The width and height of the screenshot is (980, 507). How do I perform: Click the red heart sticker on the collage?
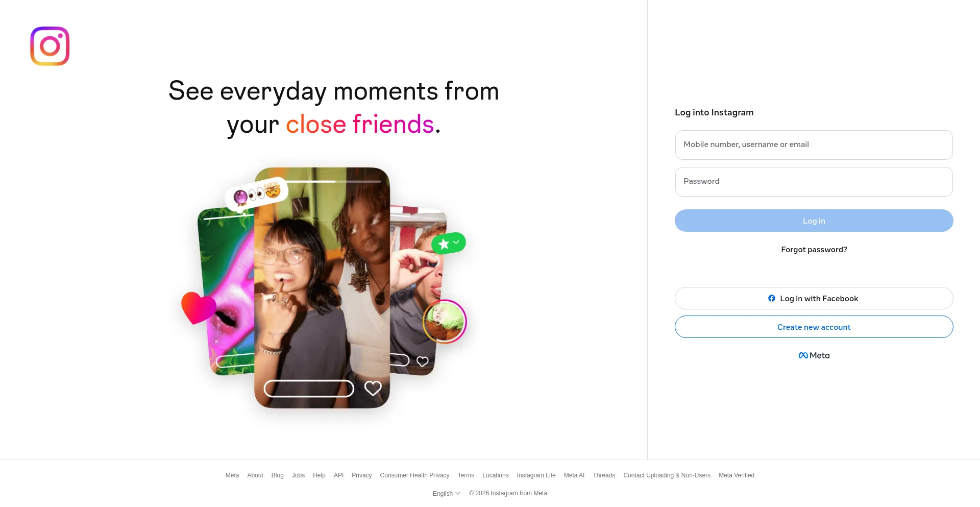(199, 307)
